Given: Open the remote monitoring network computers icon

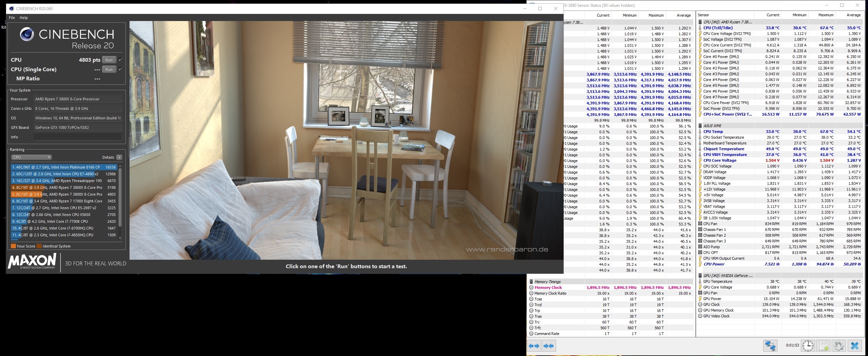Looking at the screenshot, I should click(770, 345).
